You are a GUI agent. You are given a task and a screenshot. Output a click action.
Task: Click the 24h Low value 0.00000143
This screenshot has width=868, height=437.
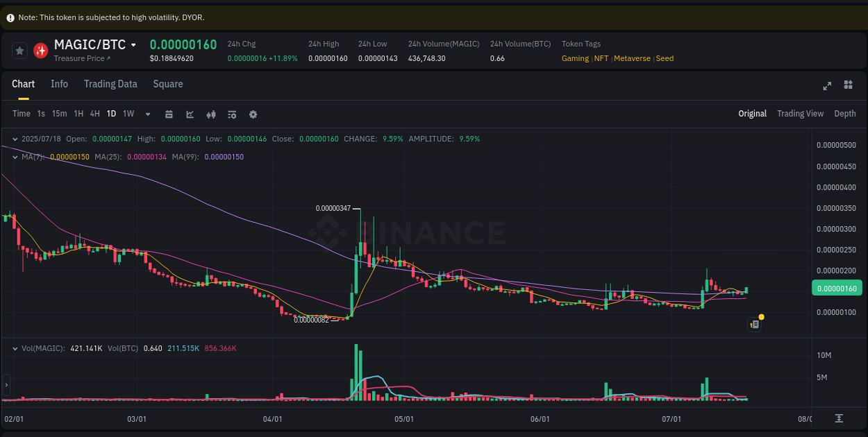tap(378, 58)
